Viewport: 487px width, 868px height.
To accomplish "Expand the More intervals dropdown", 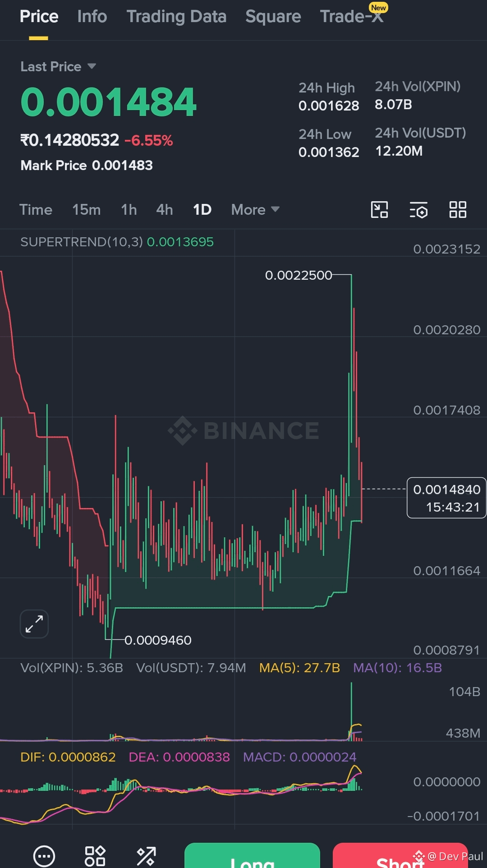I will (255, 210).
